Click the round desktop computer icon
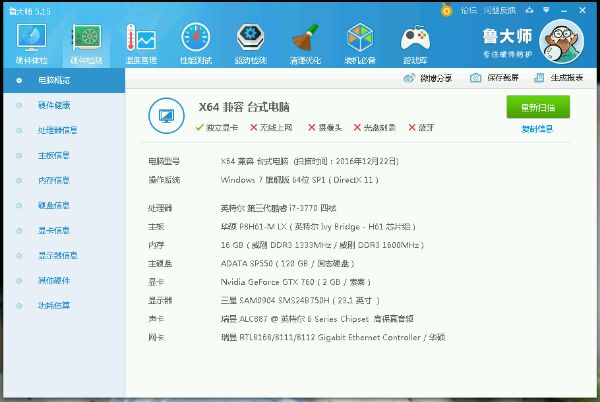Screen dimensions: 600x402 166,116
